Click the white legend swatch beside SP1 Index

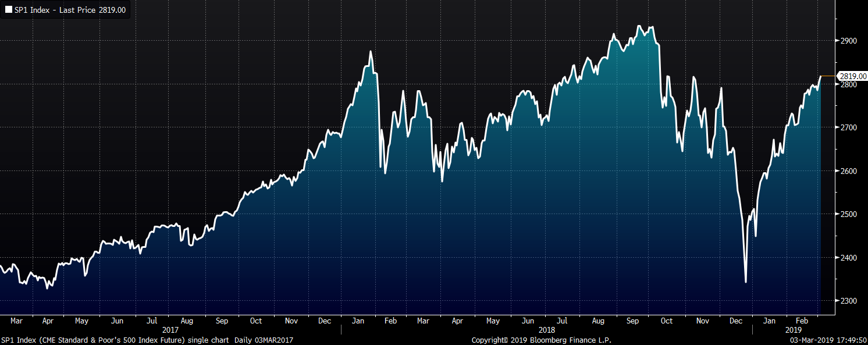(x=9, y=10)
